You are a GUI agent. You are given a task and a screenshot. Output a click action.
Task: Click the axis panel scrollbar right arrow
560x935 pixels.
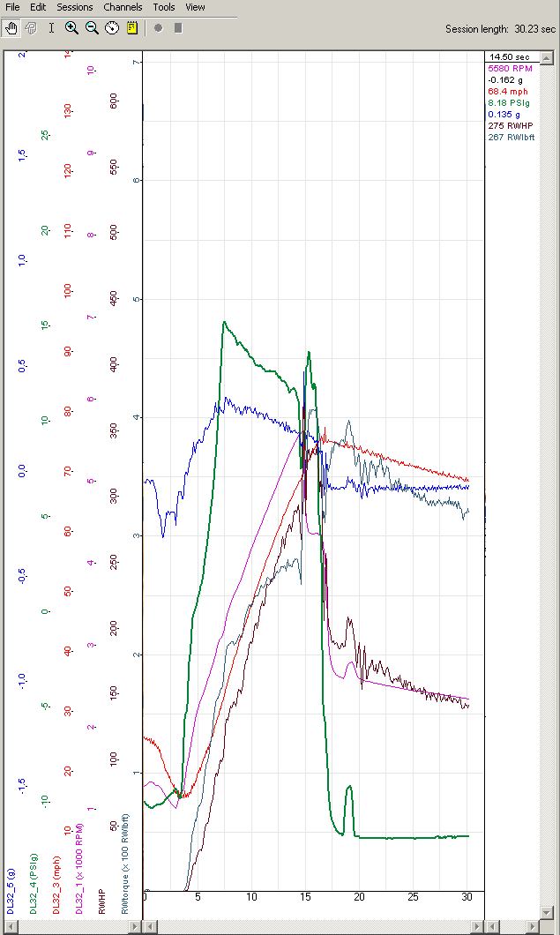coord(136,926)
